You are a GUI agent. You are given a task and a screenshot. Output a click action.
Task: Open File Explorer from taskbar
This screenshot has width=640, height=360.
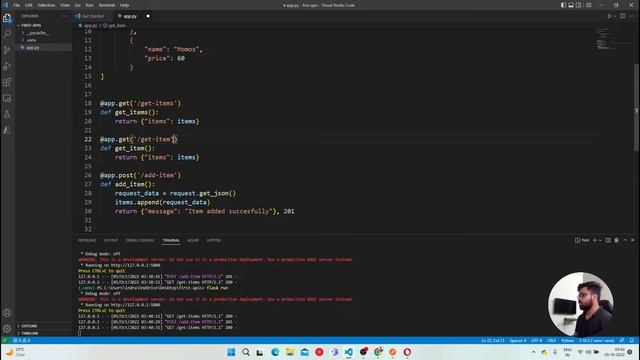click(290, 352)
